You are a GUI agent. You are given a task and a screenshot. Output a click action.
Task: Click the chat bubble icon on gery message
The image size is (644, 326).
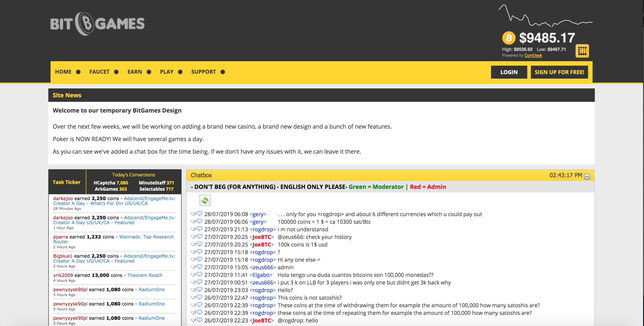tap(199, 214)
